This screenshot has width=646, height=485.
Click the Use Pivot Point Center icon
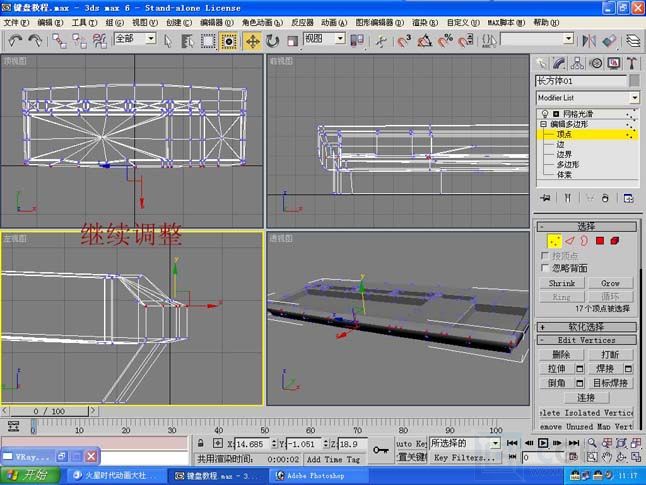(357, 41)
